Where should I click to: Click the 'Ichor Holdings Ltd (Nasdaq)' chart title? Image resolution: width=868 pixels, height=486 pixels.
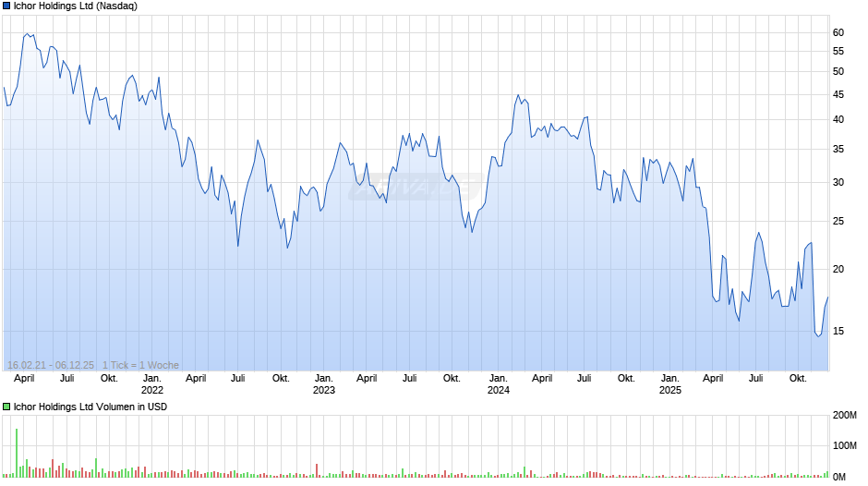pos(76,6)
